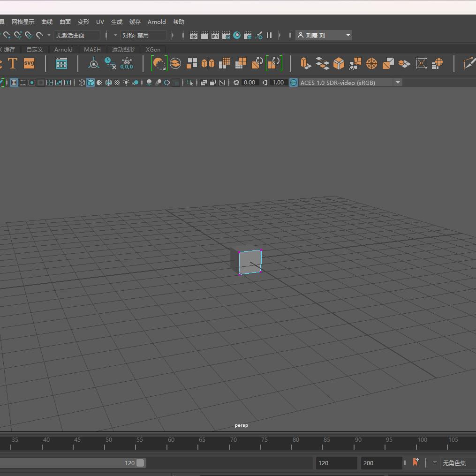
Task: Open the 缓存 menu
Action: (x=135, y=22)
